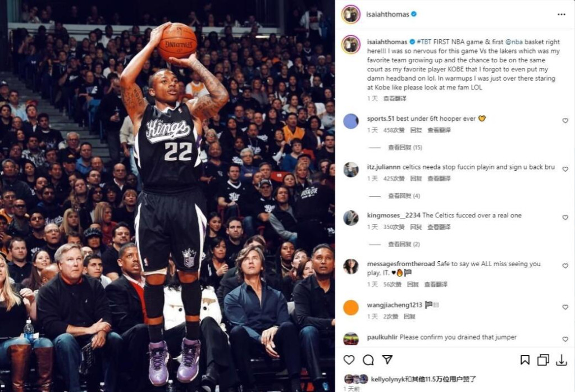Save post with the bookmark icon
Image resolution: width=575 pixels, height=392 pixels.
coord(525,360)
